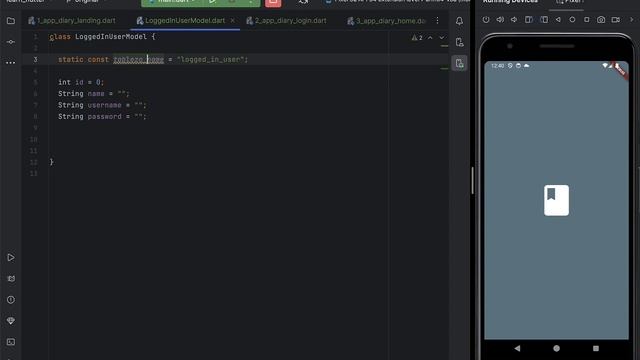Go to next highlighted error arrow
The height and width of the screenshot is (360, 640).
point(442,38)
